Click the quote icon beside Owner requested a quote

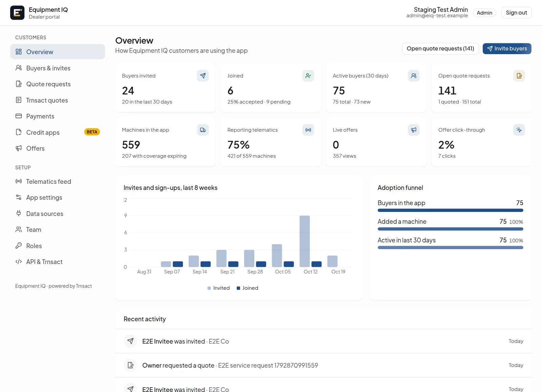(130, 365)
